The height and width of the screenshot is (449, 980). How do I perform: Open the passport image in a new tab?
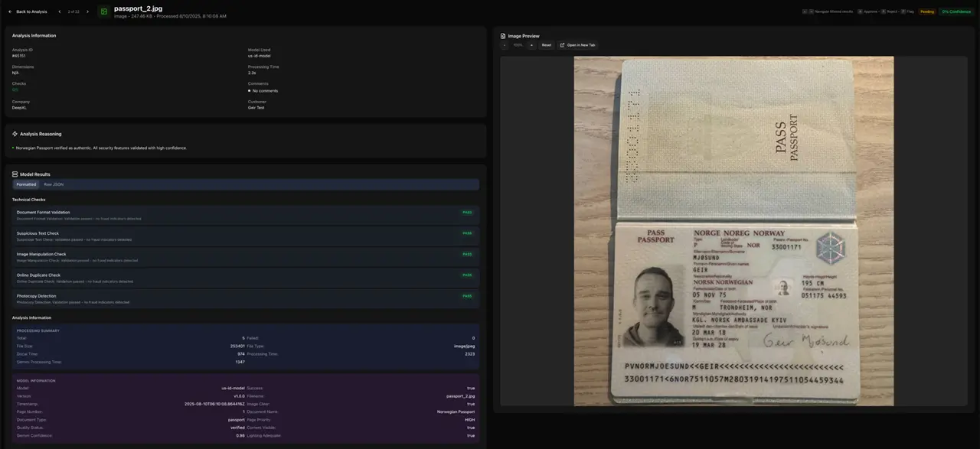[578, 45]
